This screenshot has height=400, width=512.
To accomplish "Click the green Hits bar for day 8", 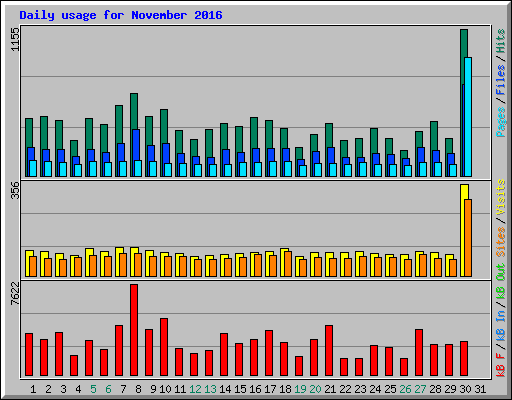I will pyautogui.click(x=134, y=111).
